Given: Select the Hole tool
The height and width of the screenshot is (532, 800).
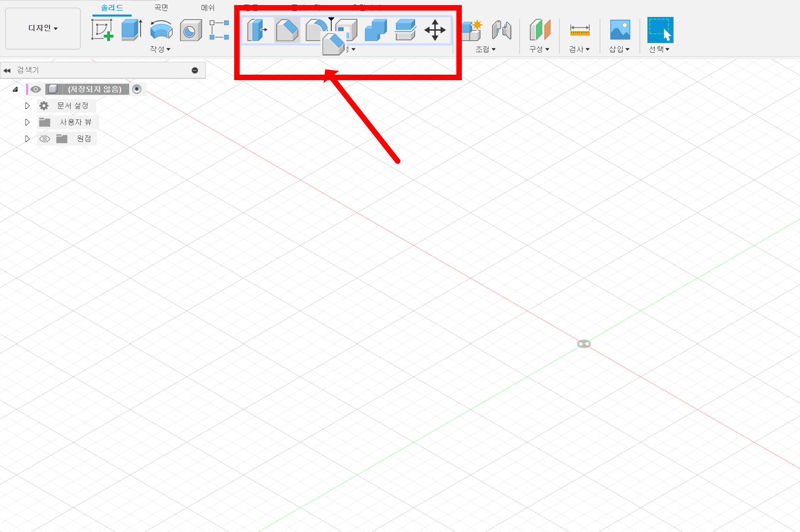Looking at the screenshot, I should [191, 30].
